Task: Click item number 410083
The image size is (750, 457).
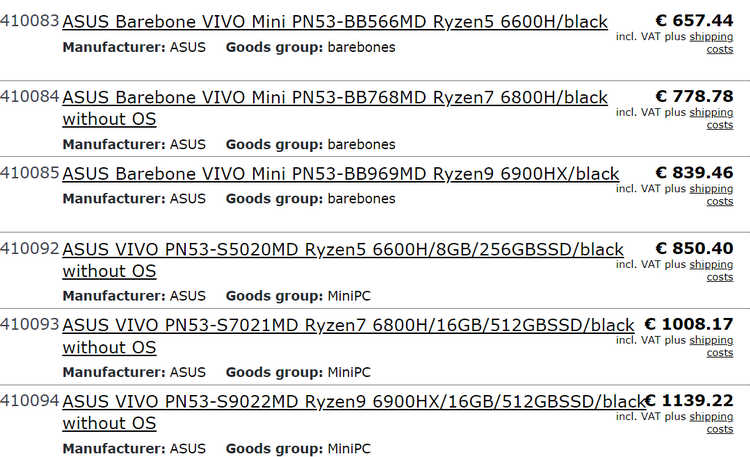Action: point(30,22)
